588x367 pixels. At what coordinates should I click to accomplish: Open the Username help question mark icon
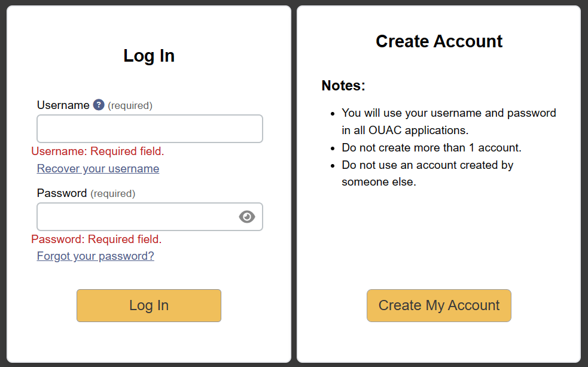[99, 105]
